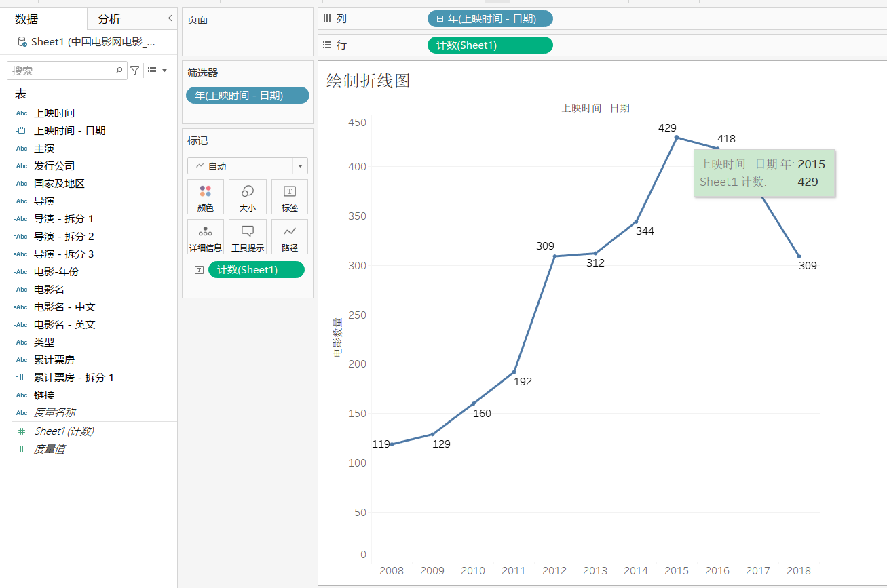Open the 大小 (Size) mark option
The height and width of the screenshot is (588, 887).
pyautogui.click(x=248, y=197)
